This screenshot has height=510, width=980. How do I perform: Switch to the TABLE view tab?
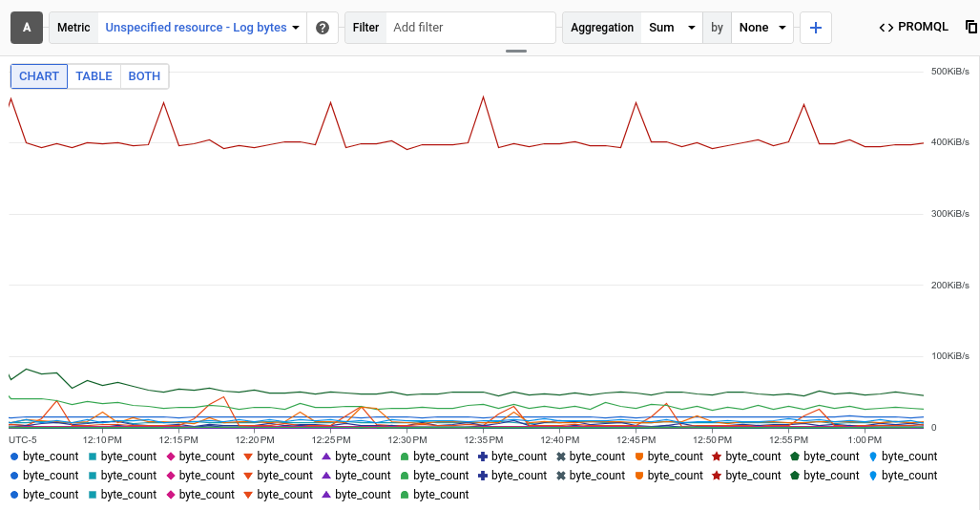(x=94, y=76)
